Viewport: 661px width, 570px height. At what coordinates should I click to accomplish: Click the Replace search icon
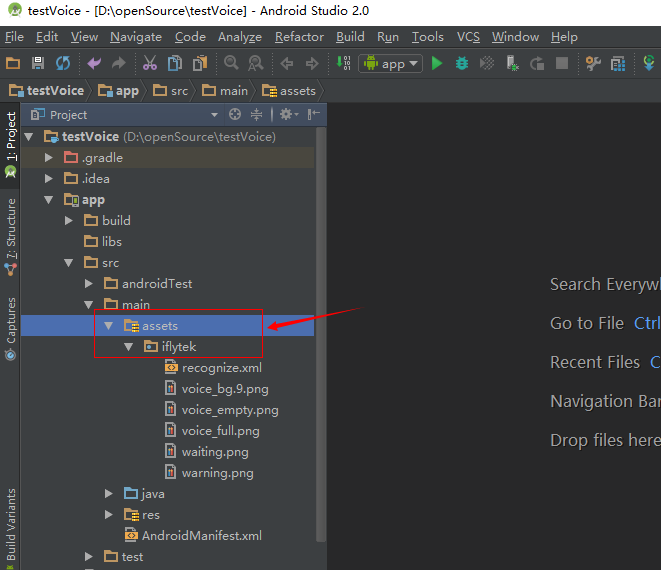click(x=255, y=63)
